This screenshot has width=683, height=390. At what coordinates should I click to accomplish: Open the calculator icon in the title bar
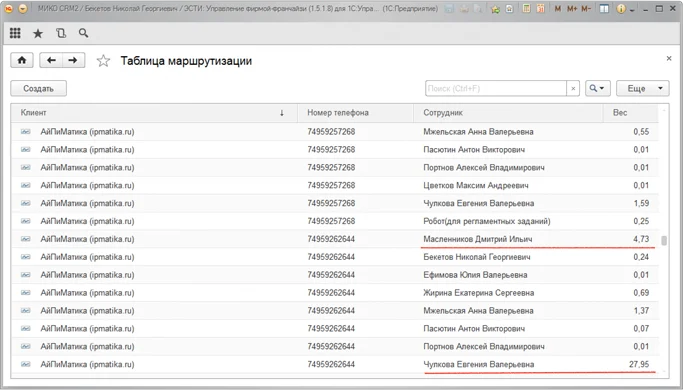coord(526,8)
